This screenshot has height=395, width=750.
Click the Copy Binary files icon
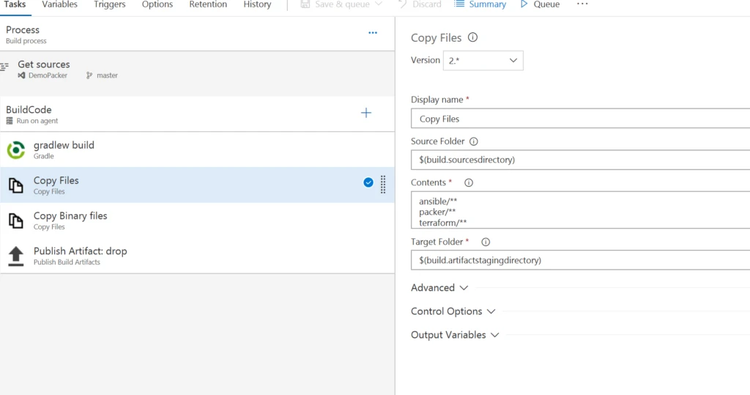16,220
